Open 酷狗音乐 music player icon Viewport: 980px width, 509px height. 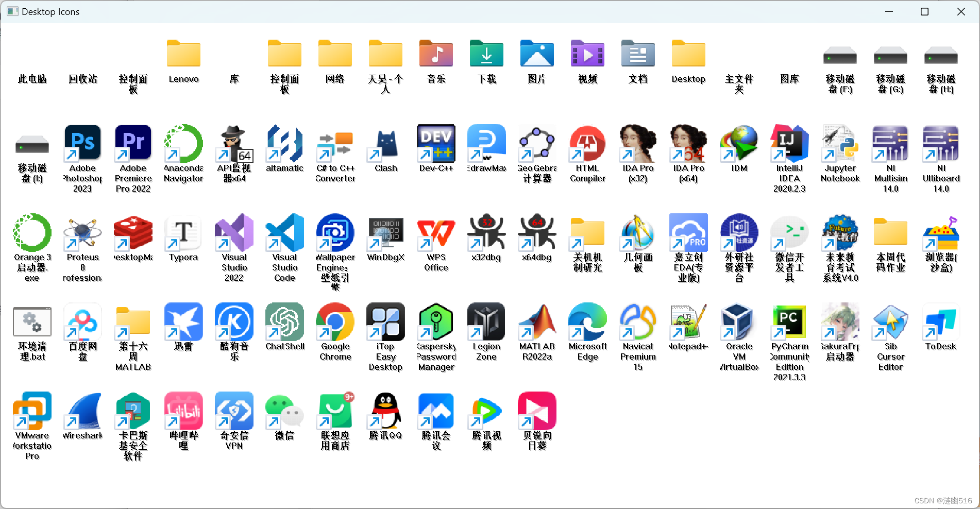pyautogui.click(x=234, y=321)
